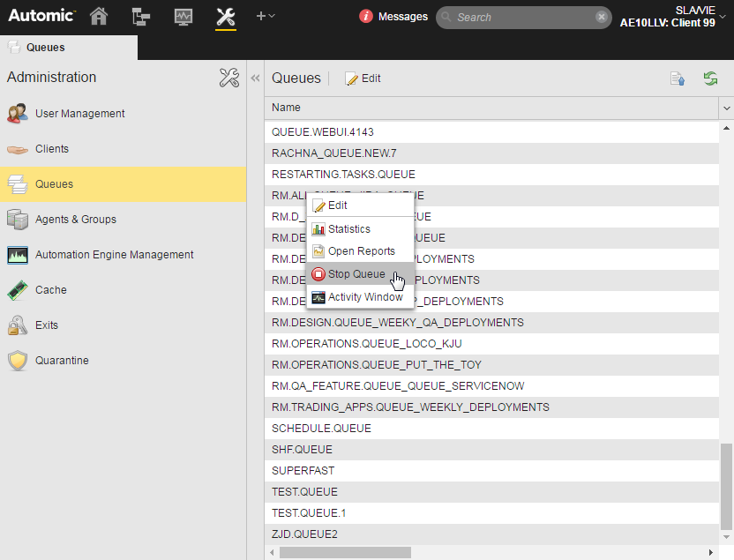Open the Messages notifications
The width and height of the screenshot is (734, 560).
393,17
